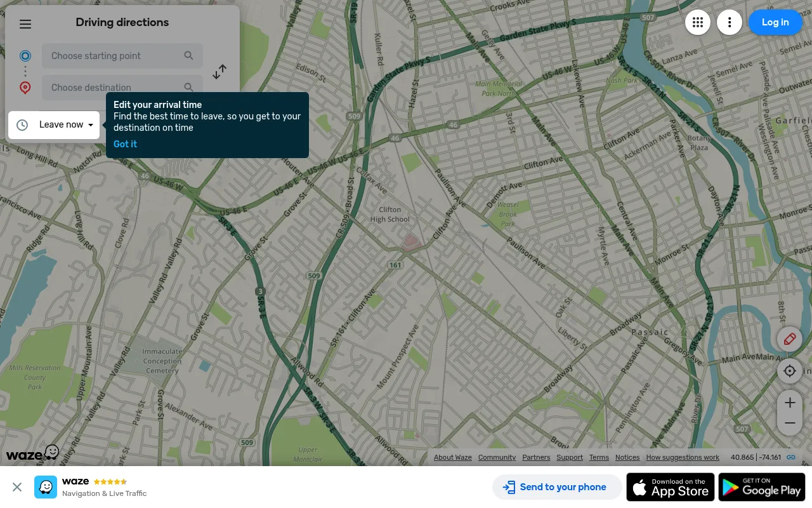This screenshot has width=812, height=508.
Task: Click Send to your phone
Action: pos(556,487)
